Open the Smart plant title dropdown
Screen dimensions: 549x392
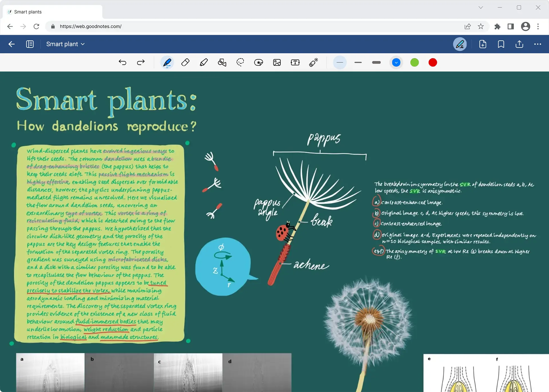pos(66,44)
